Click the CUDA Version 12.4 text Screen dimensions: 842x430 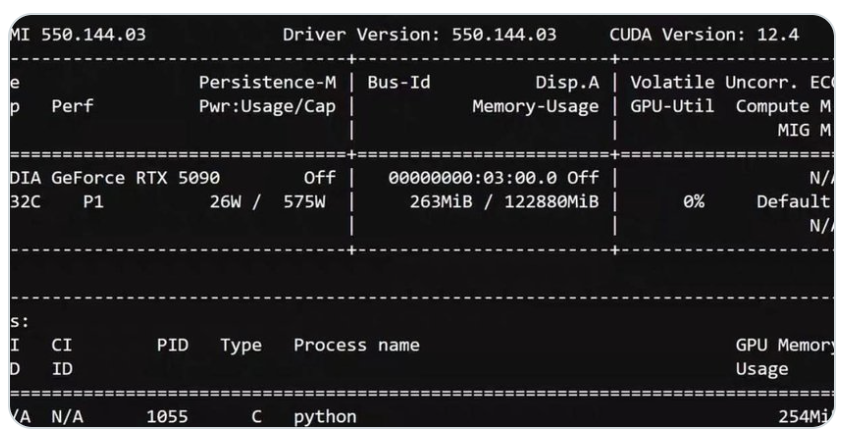704,35
